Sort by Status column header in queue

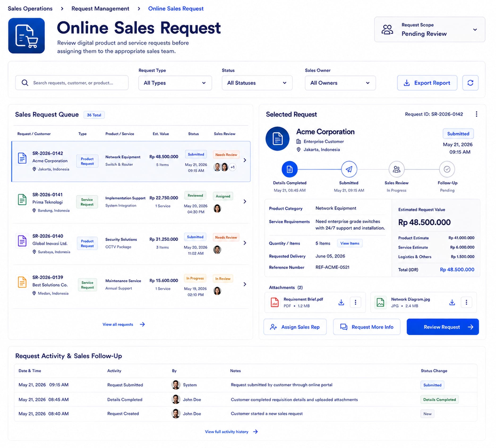tap(193, 134)
